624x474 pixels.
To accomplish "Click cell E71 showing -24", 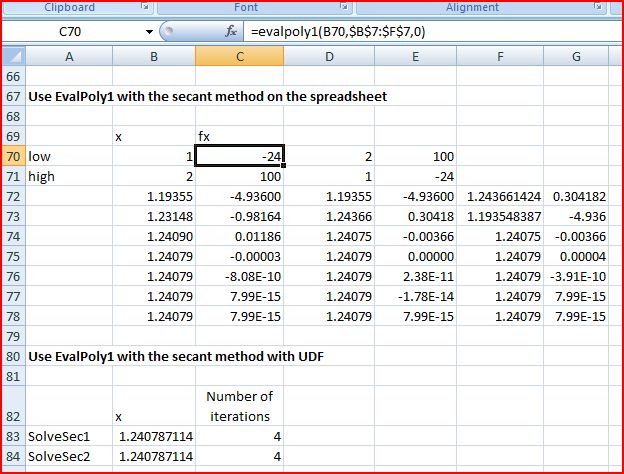I will tap(415, 176).
